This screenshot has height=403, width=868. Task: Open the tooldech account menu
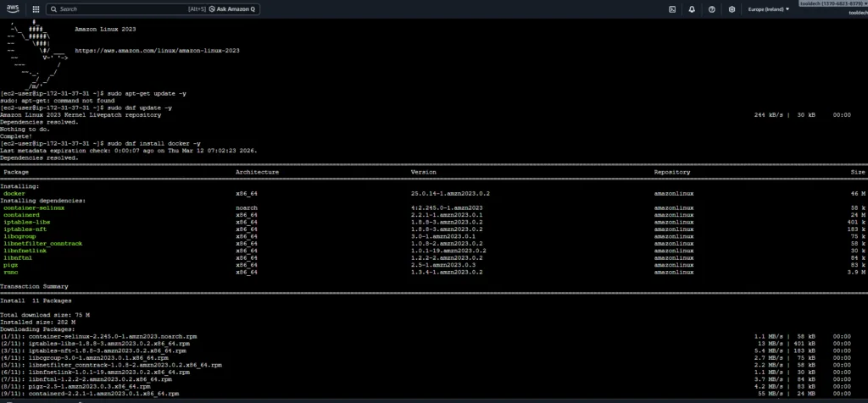(x=834, y=4)
